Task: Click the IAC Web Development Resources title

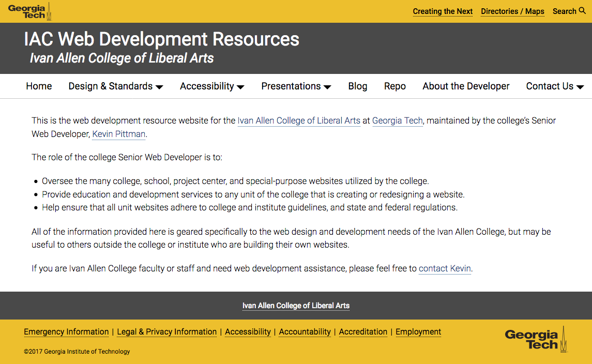Action: click(161, 39)
